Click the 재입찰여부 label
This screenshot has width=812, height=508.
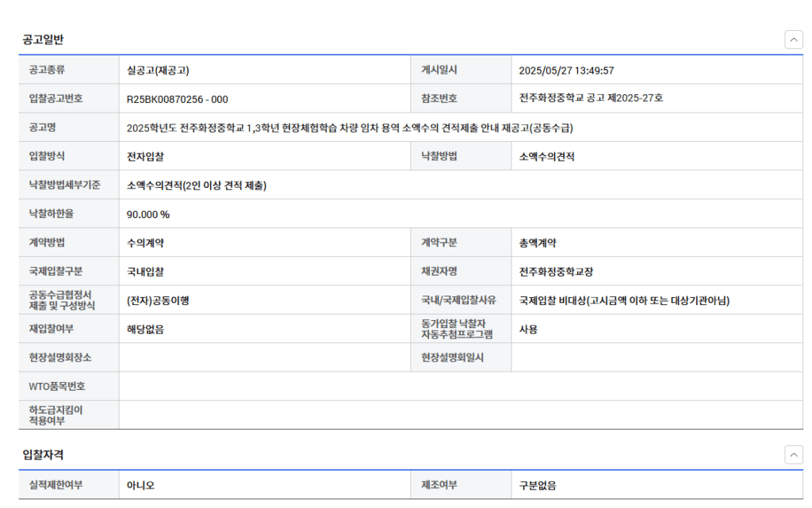click(52, 328)
